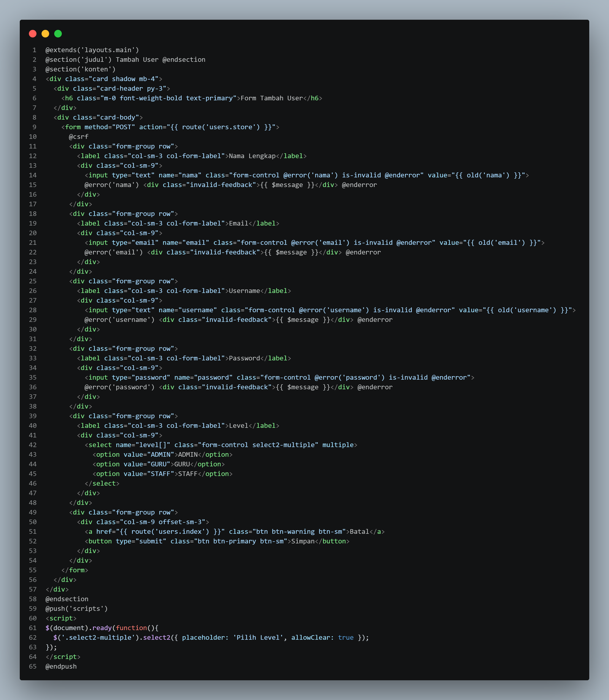
Task: Click the "card-body" class string
Action: coord(118,117)
